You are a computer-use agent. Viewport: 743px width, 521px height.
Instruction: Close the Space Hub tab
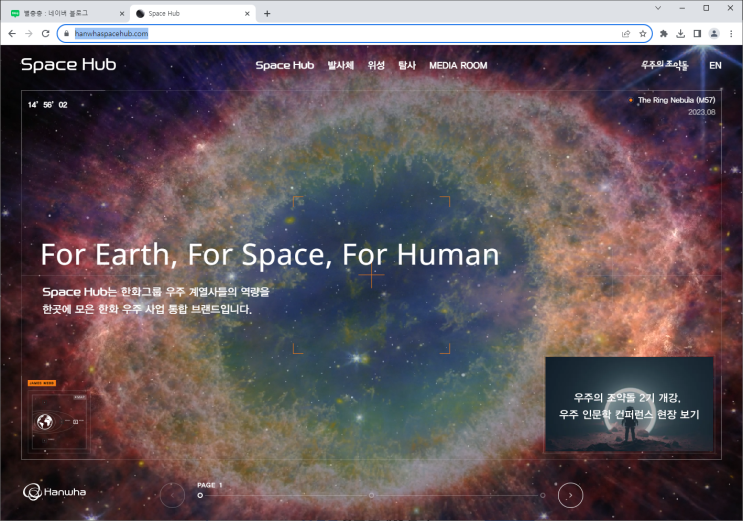247,14
